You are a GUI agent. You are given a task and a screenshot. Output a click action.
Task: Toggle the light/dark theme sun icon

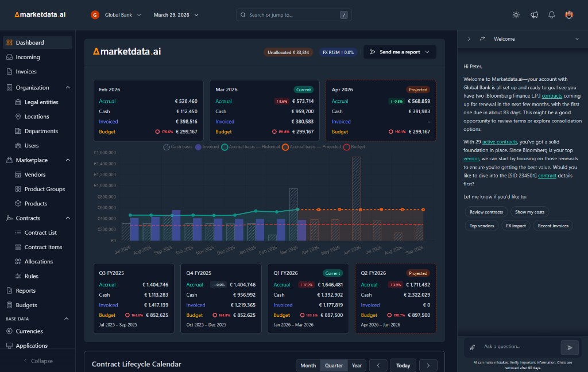coord(516,15)
